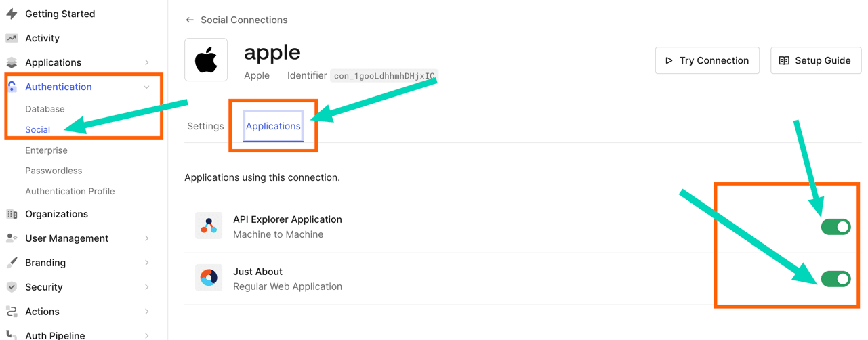Expand the User Management chevron
This screenshot has width=868, height=340.
(x=146, y=238)
